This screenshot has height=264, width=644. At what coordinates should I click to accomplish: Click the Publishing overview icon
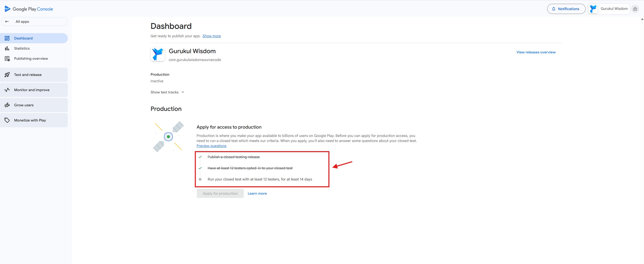[7, 58]
